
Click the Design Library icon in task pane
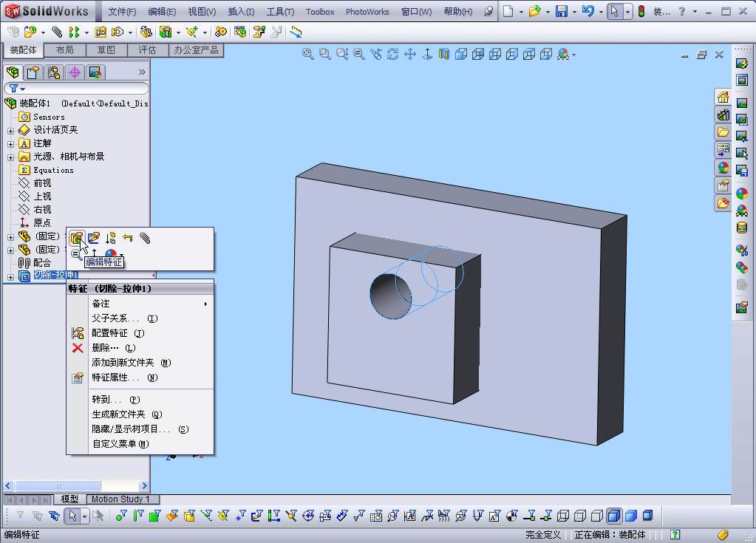pos(723,115)
